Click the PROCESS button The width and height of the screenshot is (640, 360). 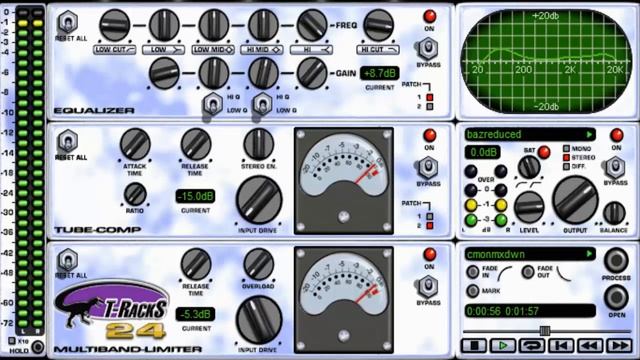616,260
